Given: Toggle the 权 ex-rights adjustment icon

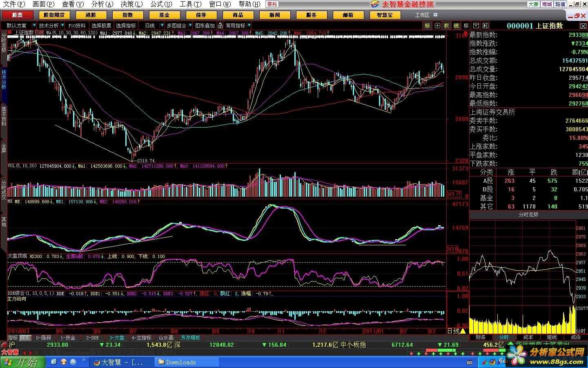Looking at the screenshot, I should click(447, 25).
